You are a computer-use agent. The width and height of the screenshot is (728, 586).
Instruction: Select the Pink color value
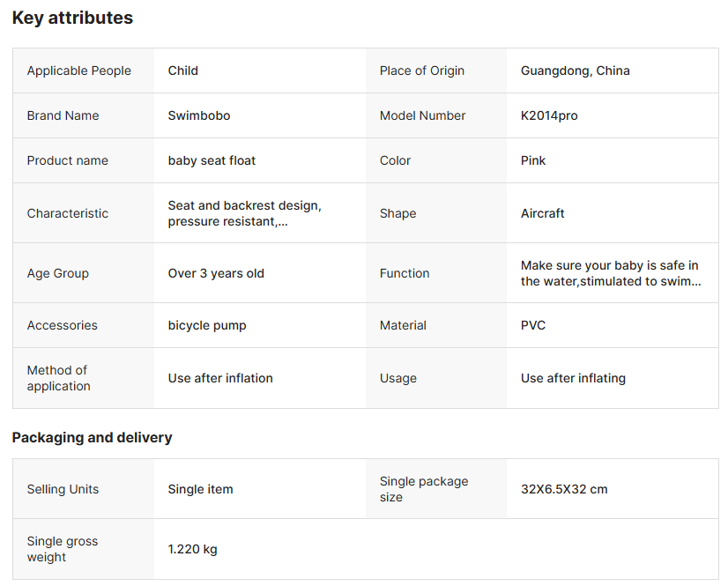pyautogui.click(x=533, y=160)
